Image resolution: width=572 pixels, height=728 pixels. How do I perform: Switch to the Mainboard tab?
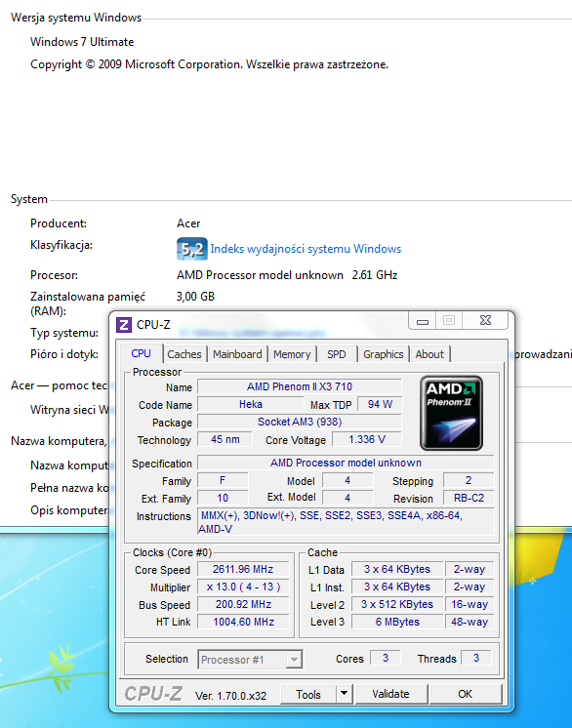(237, 354)
